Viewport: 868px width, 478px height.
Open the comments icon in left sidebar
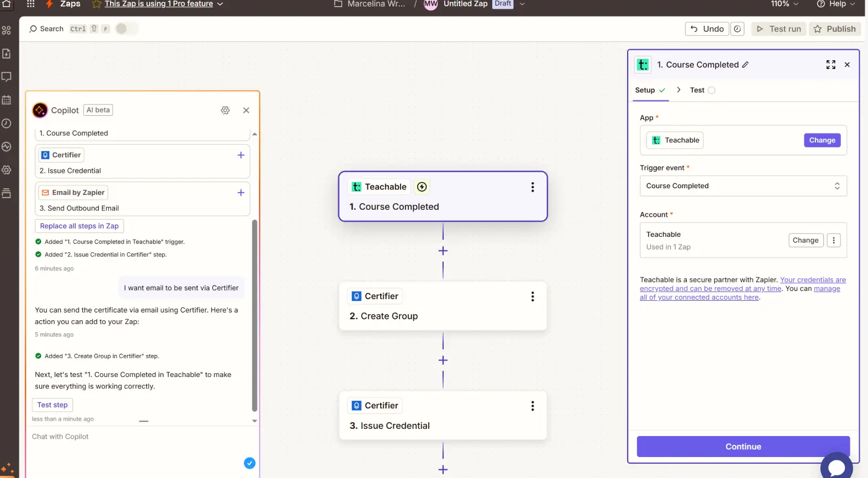(7, 77)
